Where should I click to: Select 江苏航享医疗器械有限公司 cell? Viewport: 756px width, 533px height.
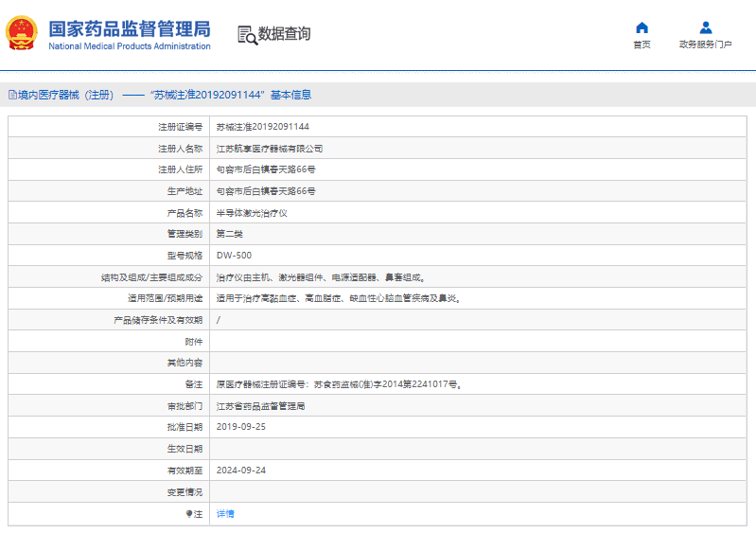click(x=270, y=149)
